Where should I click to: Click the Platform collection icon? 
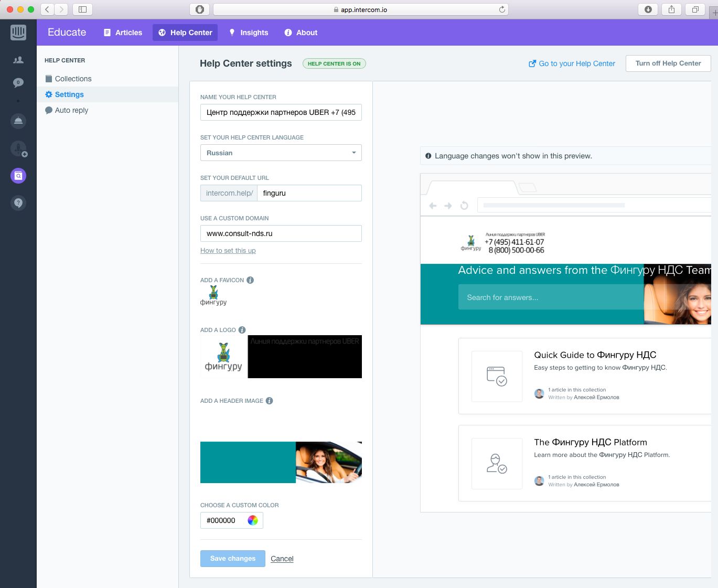click(497, 464)
